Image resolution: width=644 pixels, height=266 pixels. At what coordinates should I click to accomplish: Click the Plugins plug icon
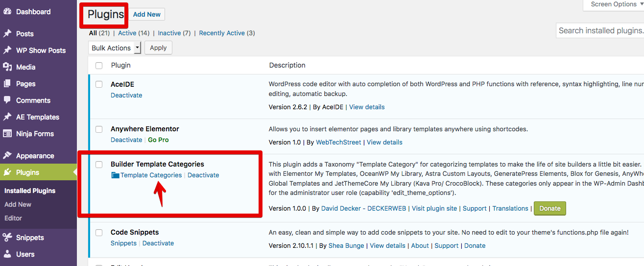point(7,172)
